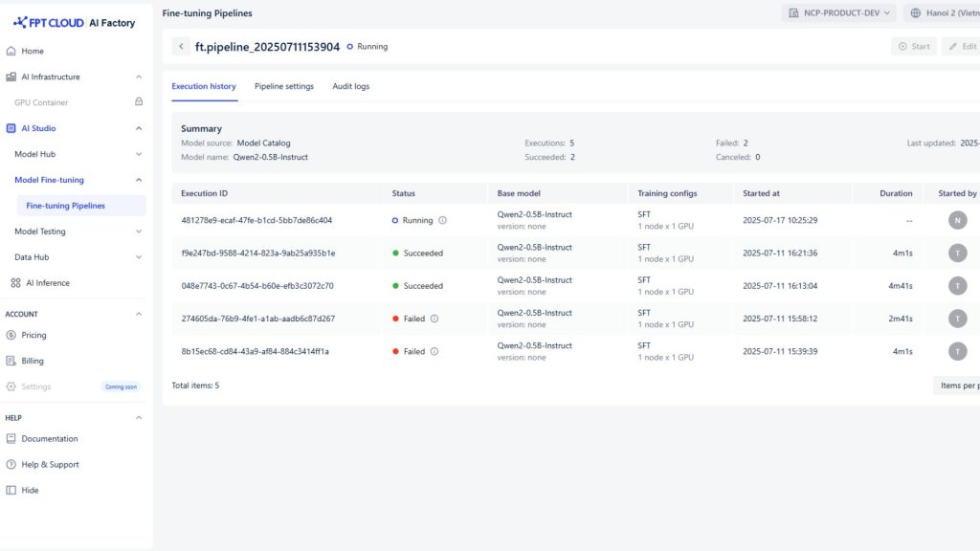Open the Billing page link
The width and height of the screenshot is (980, 551).
(x=33, y=361)
